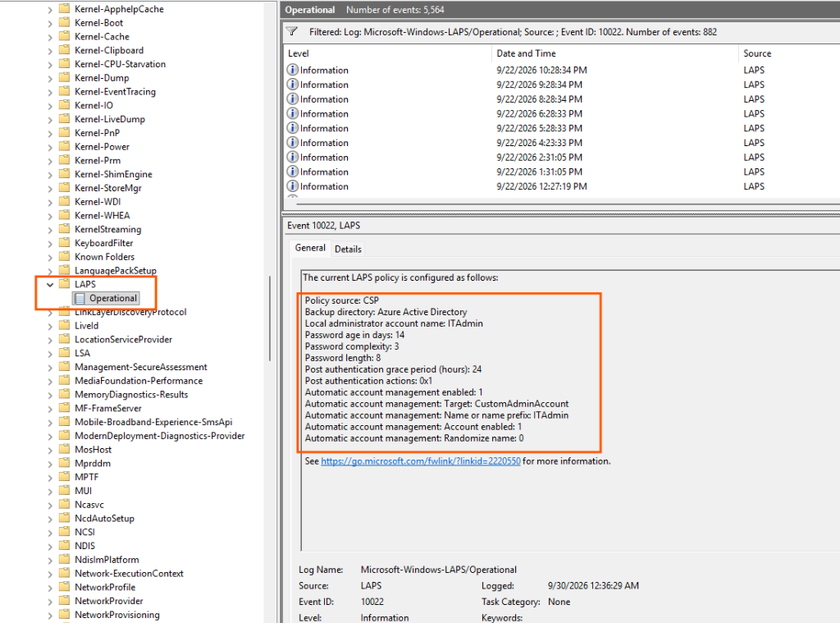Click the MPTF folder icon
The height and width of the screenshot is (623, 840).
pos(64,477)
